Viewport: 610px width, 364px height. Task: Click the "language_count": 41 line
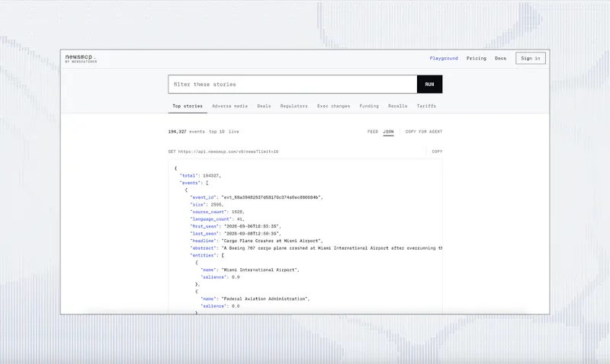pyautogui.click(x=217, y=219)
